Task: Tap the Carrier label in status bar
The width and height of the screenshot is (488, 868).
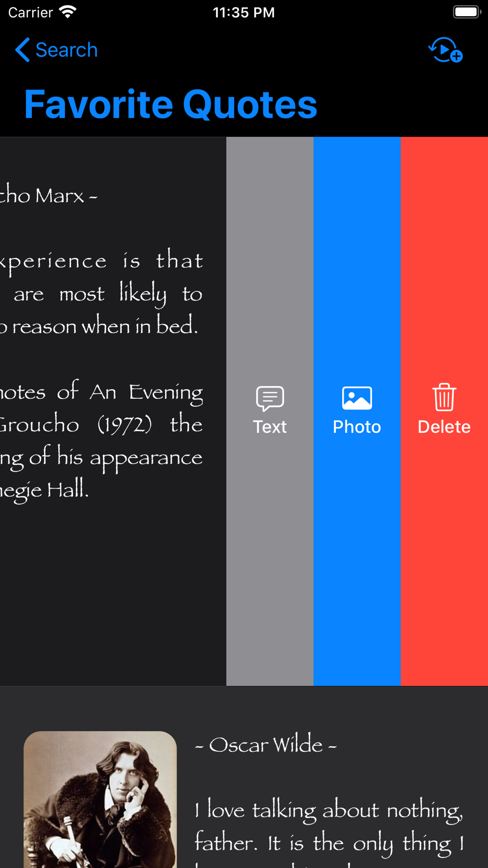Action: click(30, 12)
